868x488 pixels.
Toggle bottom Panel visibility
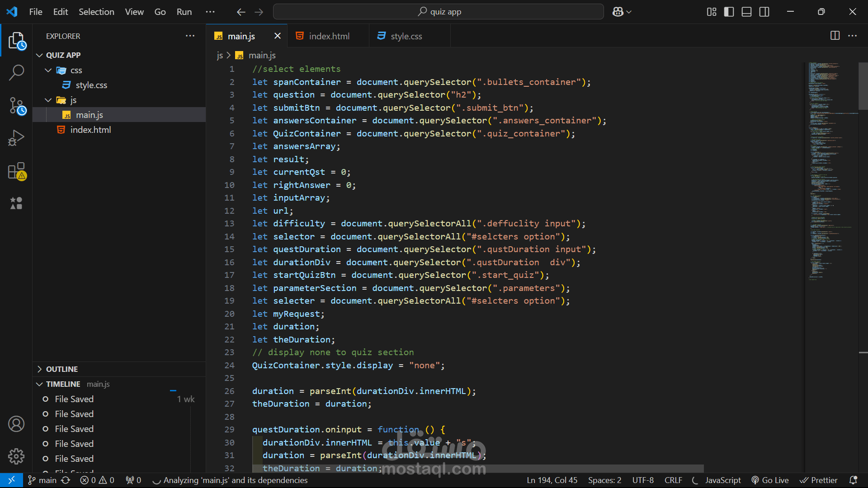(746, 12)
